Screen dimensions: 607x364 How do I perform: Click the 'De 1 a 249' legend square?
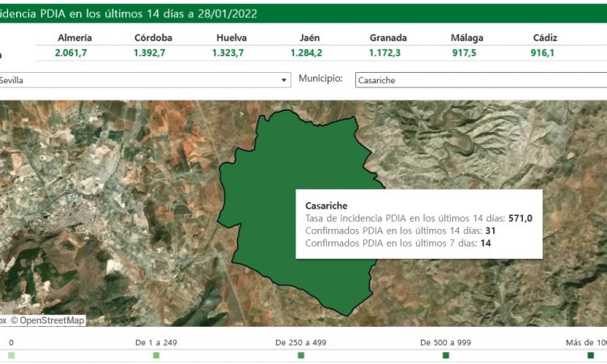pyautogui.click(x=156, y=355)
